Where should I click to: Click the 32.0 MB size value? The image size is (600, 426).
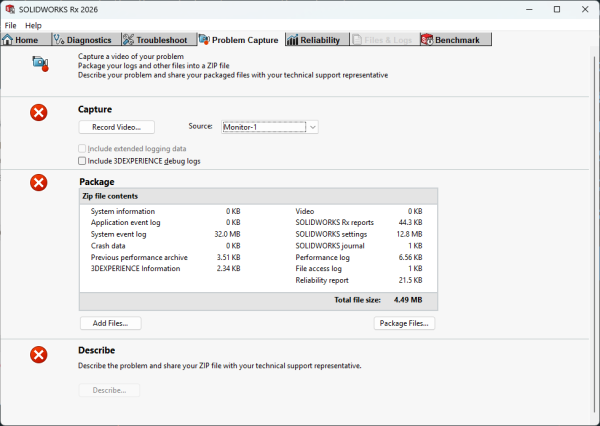pyautogui.click(x=227, y=234)
